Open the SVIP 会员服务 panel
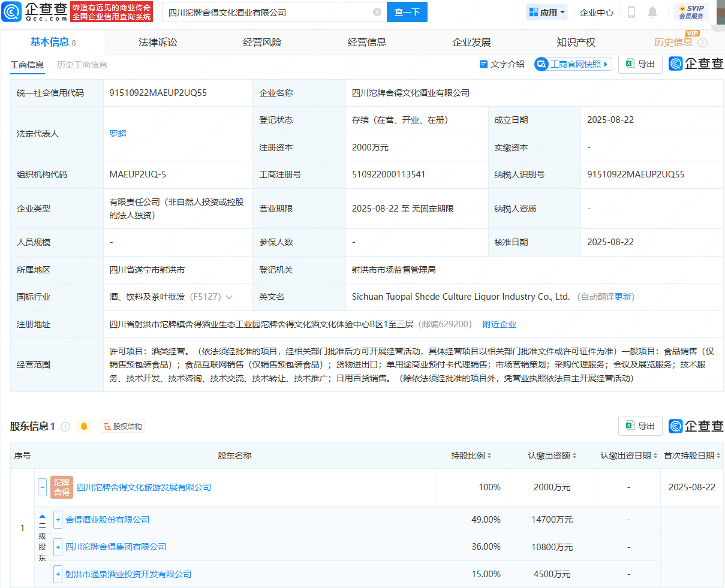This screenshot has width=725, height=588. 693,11
